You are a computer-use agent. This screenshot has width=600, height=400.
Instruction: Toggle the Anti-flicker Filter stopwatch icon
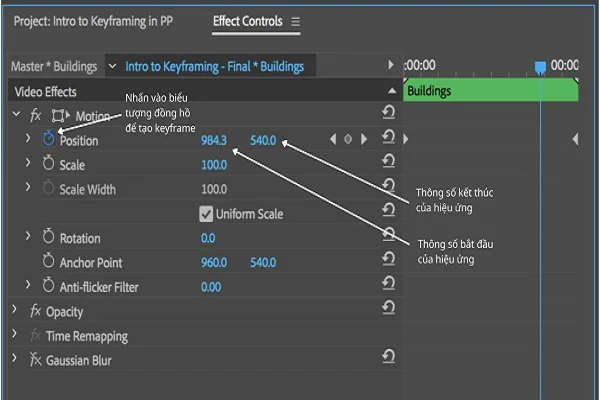pyautogui.click(x=49, y=285)
